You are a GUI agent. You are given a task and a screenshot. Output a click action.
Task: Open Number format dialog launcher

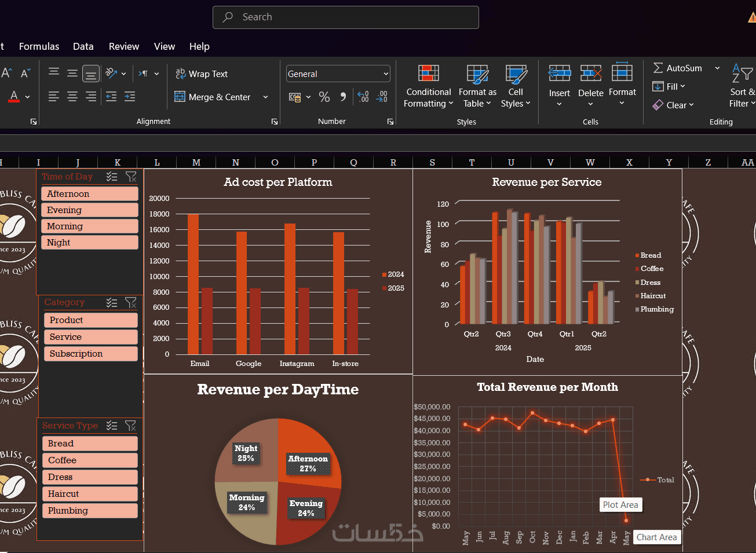(x=390, y=122)
